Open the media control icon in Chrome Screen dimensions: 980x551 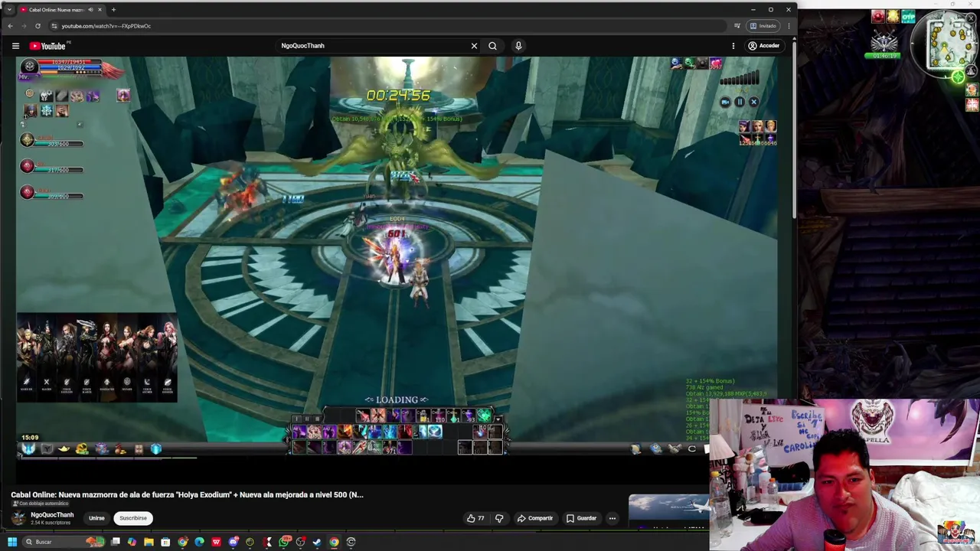737,26
